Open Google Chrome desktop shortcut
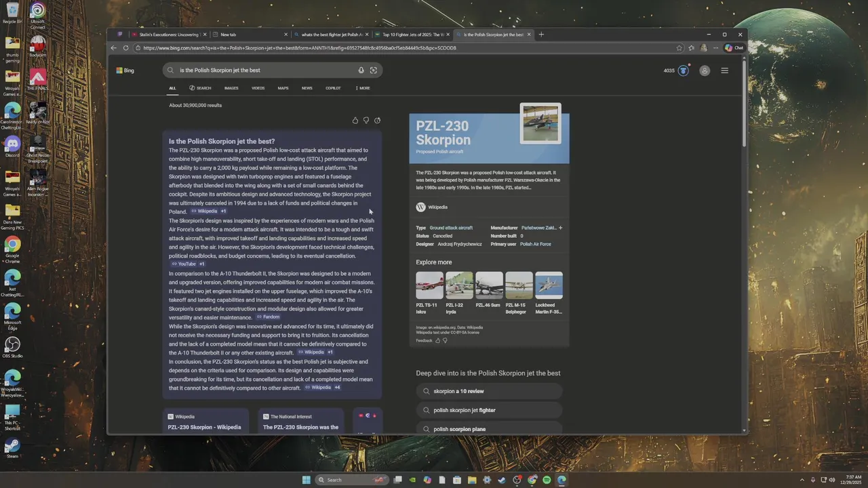The image size is (868, 488). 12,249
